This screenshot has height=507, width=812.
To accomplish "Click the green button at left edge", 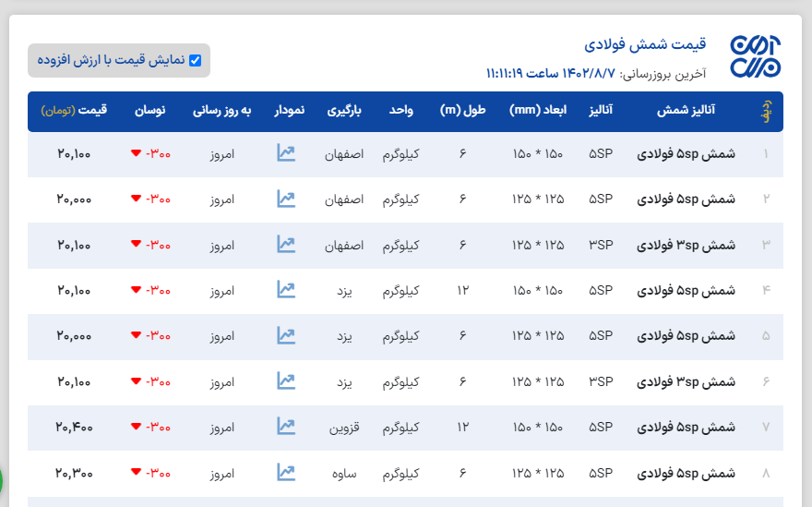I will tap(1, 480).
